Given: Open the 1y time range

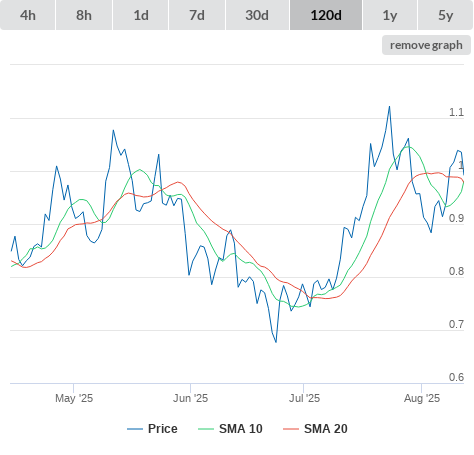Looking at the screenshot, I should point(390,15).
